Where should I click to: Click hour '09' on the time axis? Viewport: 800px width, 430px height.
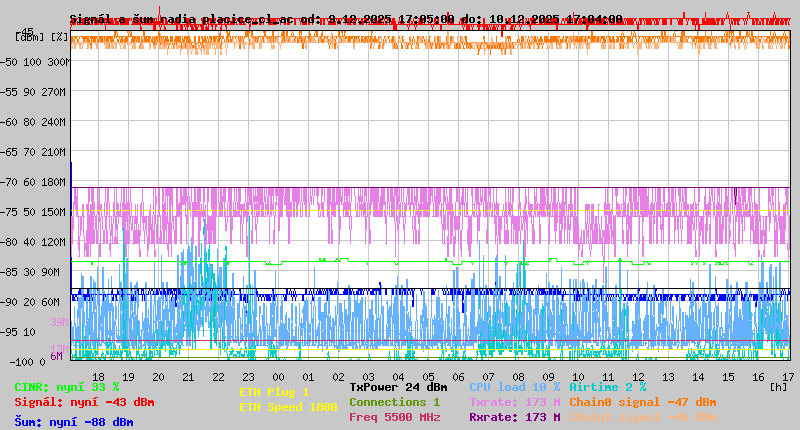548,377
